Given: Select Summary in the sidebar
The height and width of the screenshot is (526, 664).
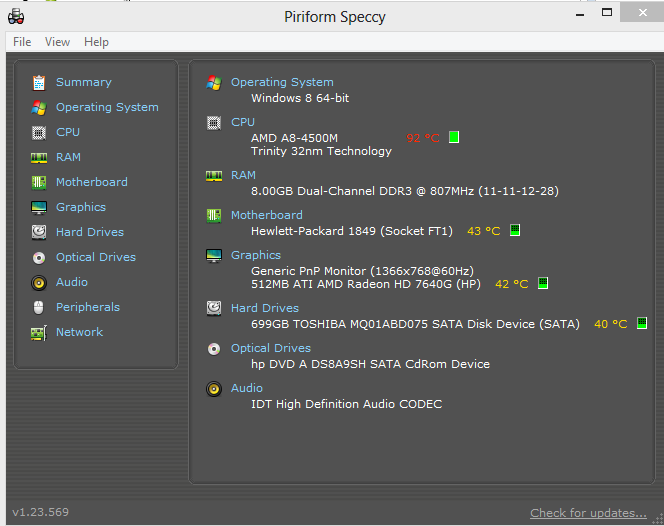Looking at the screenshot, I should coord(84,82).
